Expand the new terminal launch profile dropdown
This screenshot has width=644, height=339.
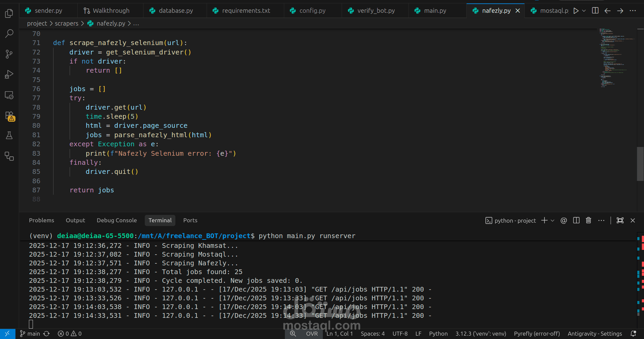point(553,221)
